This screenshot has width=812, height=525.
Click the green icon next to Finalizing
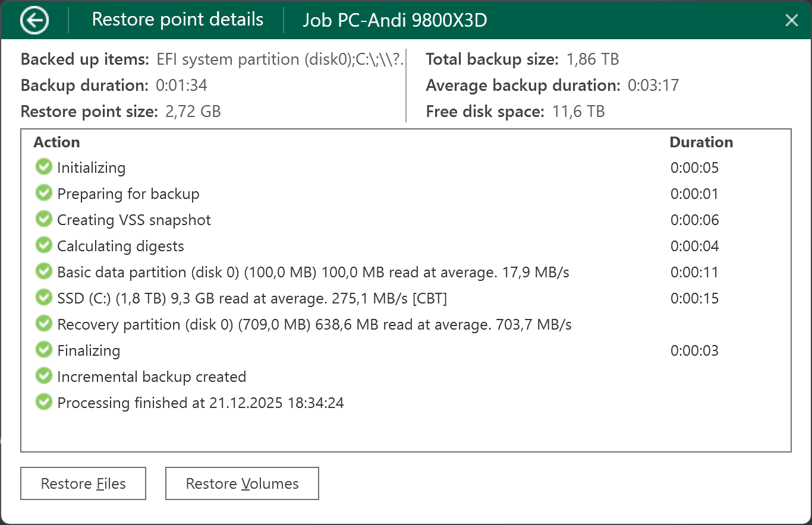43,350
